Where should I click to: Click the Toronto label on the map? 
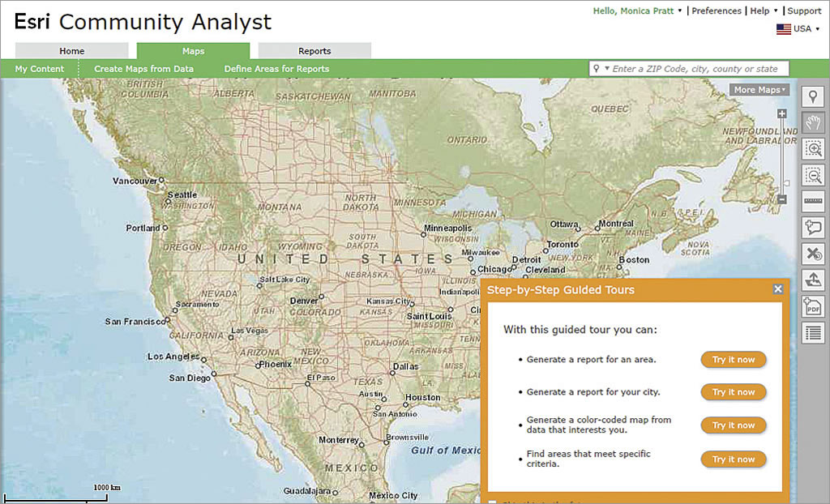[x=563, y=244]
